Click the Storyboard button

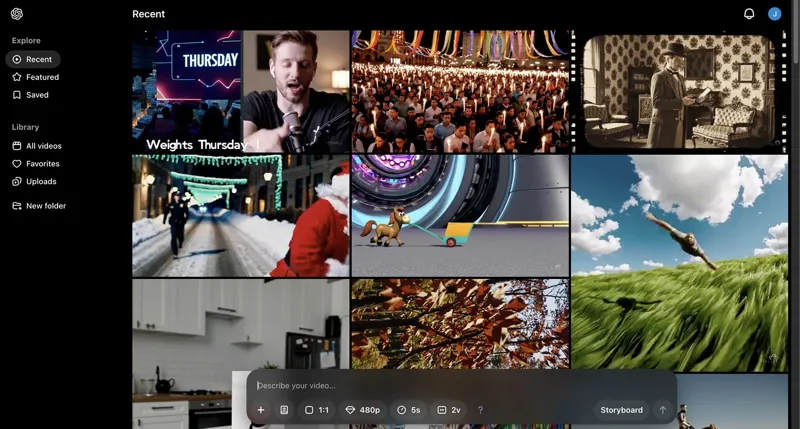tap(621, 410)
